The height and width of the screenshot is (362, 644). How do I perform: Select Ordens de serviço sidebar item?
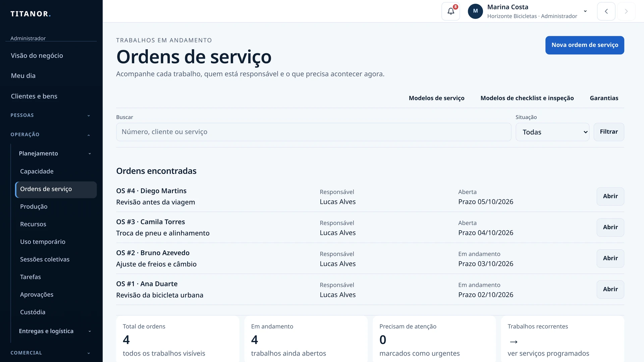[x=56, y=189]
